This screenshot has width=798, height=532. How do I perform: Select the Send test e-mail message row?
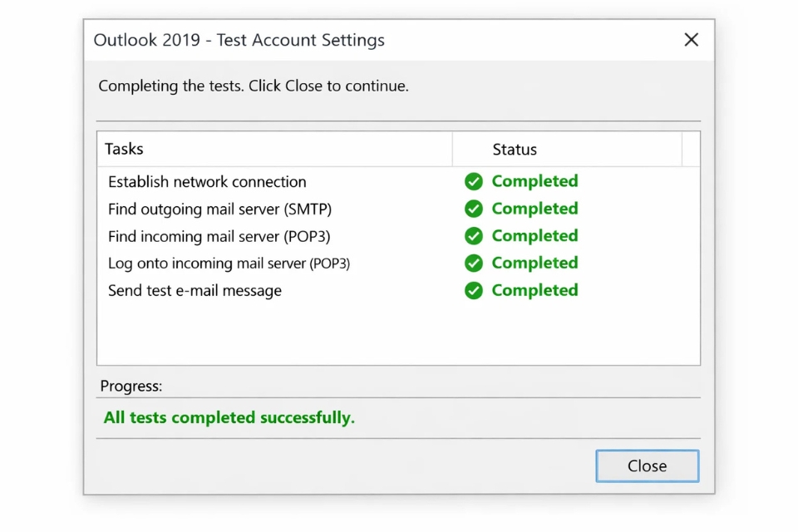point(194,290)
